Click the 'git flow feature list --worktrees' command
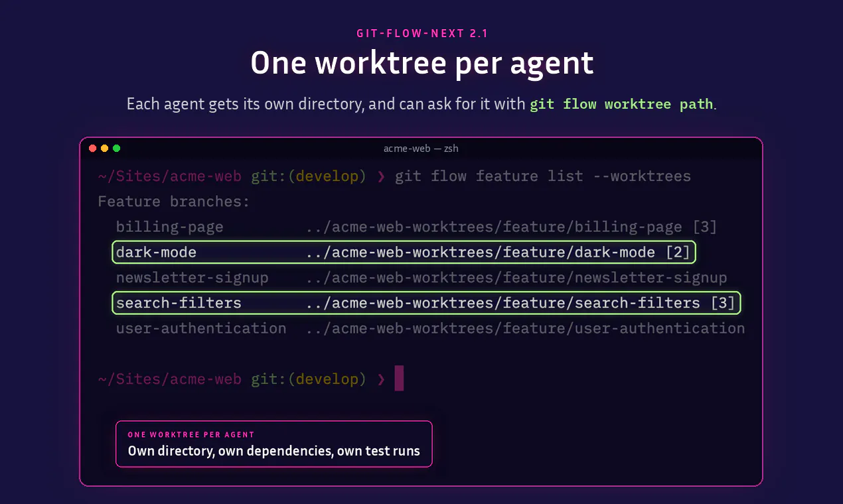Image resolution: width=843 pixels, height=504 pixels. (x=542, y=176)
